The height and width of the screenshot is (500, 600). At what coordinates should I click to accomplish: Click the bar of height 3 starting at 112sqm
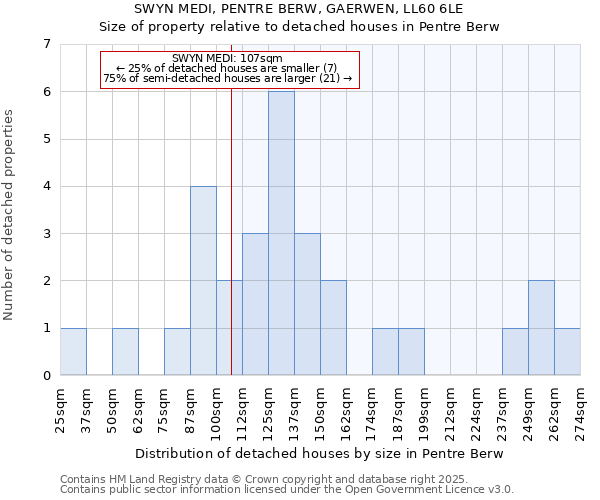pyautogui.click(x=256, y=304)
